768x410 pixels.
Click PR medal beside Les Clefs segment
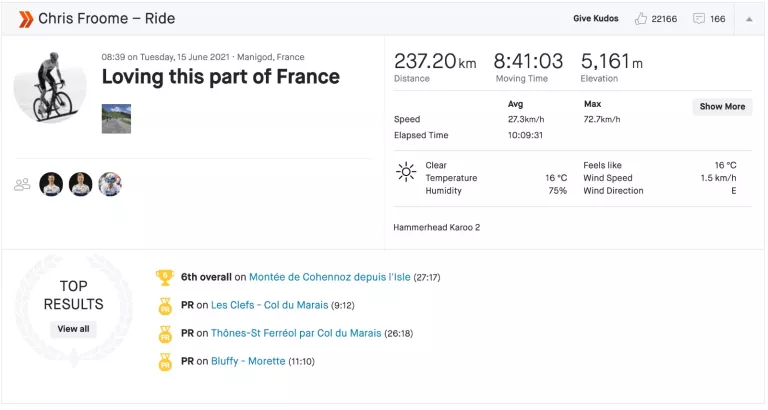[165, 306]
